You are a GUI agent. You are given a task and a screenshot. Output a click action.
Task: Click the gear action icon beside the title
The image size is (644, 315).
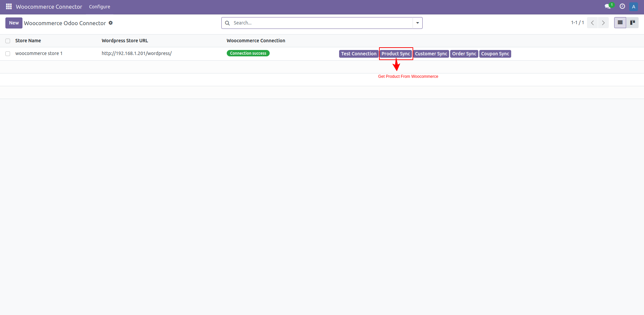pyautogui.click(x=111, y=23)
